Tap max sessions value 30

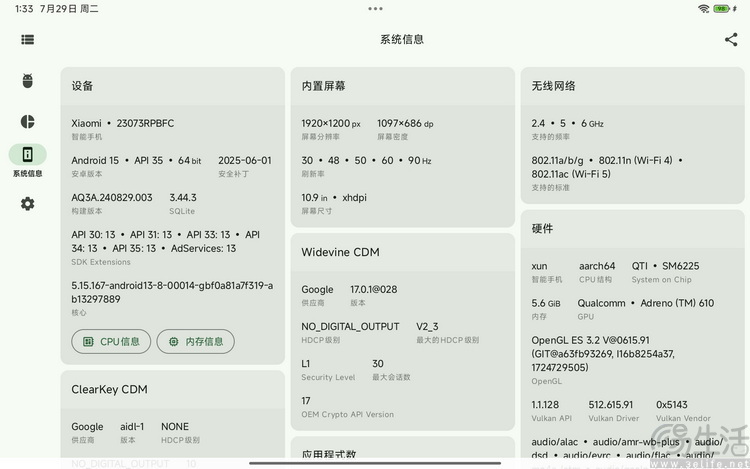[x=378, y=364]
